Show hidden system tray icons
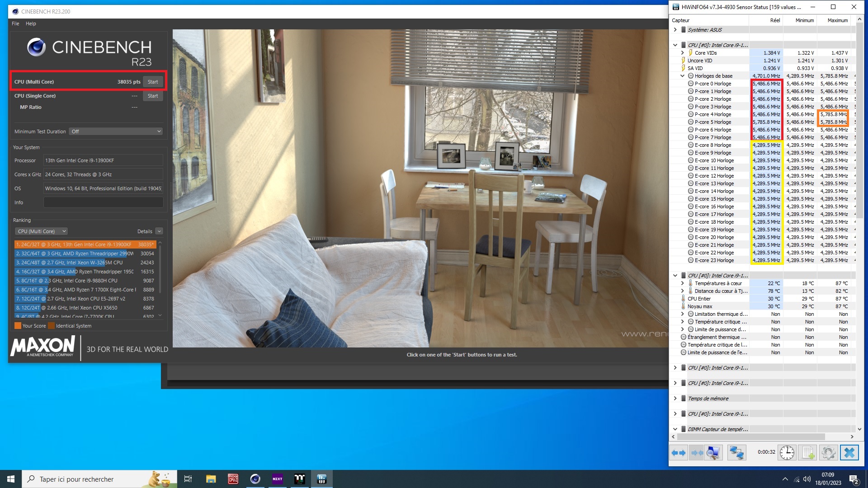The width and height of the screenshot is (868, 488). click(x=785, y=479)
